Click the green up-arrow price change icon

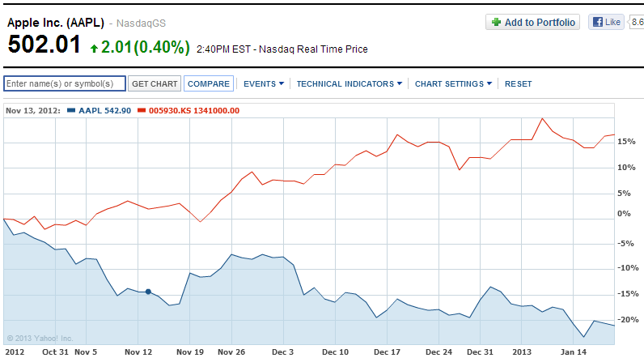pyautogui.click(x=94, y=49)
